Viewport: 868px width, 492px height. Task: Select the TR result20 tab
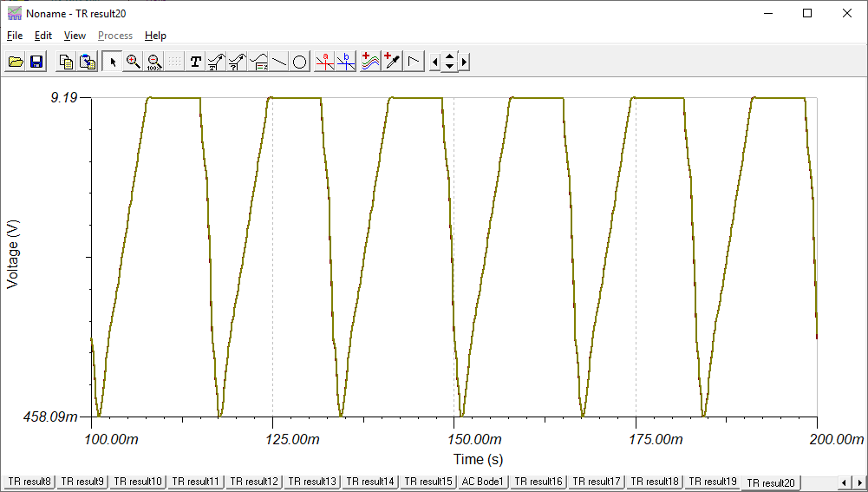tap(771, 482)
